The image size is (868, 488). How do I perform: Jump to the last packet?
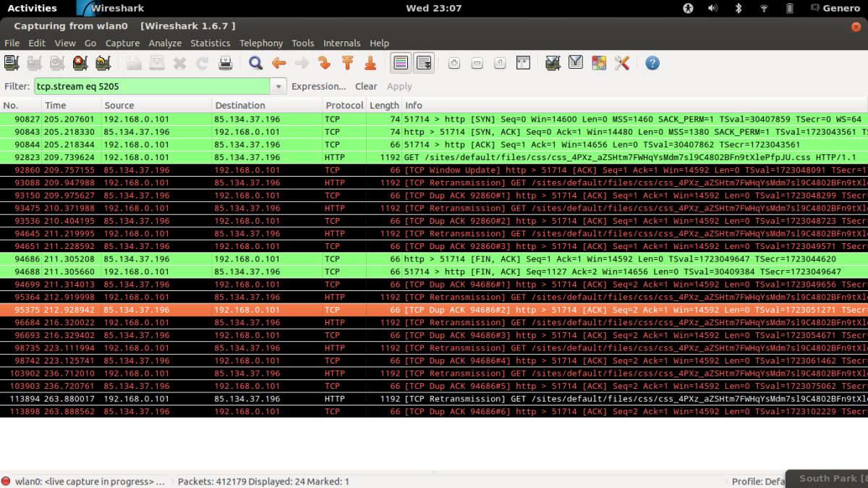point(370,63)
